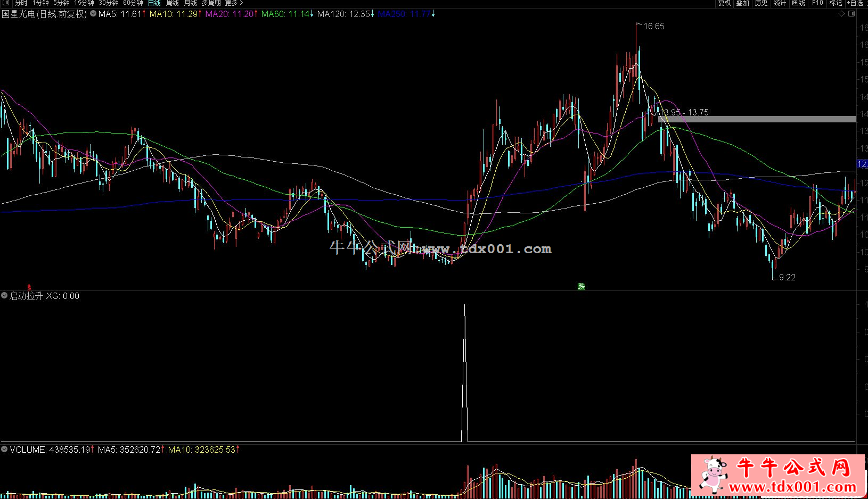Click the gray price gap bar
The image size is (868, 499).
pos(757,120)
